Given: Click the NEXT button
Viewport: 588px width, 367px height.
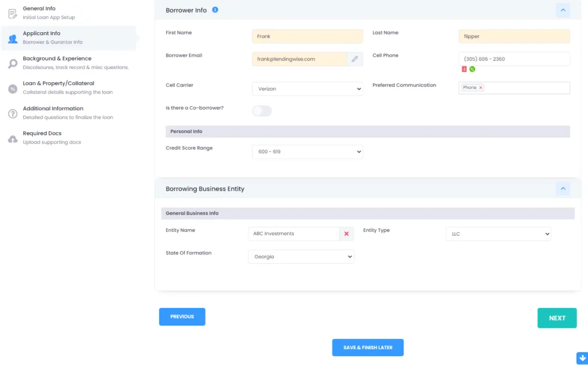Looking at the screenshot, I should click(x=557, y=318).
